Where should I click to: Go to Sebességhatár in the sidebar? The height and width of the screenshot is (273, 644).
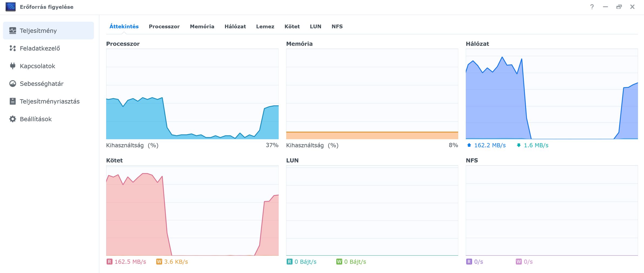coord(48,84)
